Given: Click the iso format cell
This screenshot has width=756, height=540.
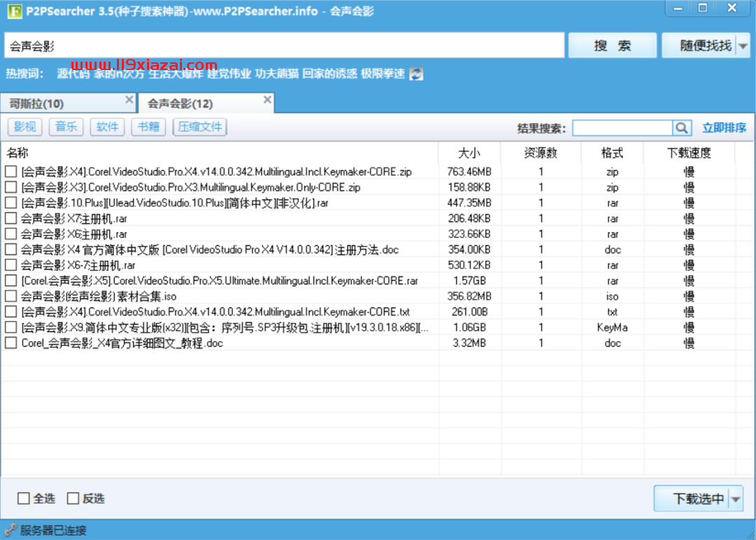Looking at the screenshot, I should pos(612,296).
